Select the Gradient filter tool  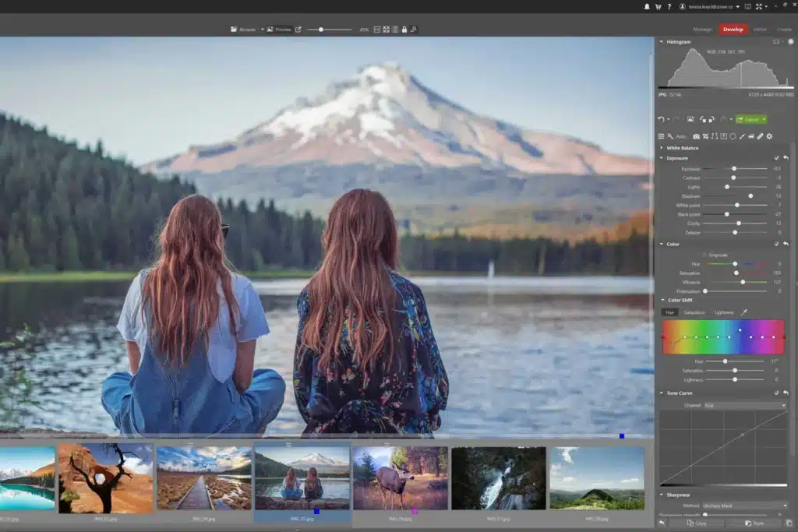[x=724, y=136]
